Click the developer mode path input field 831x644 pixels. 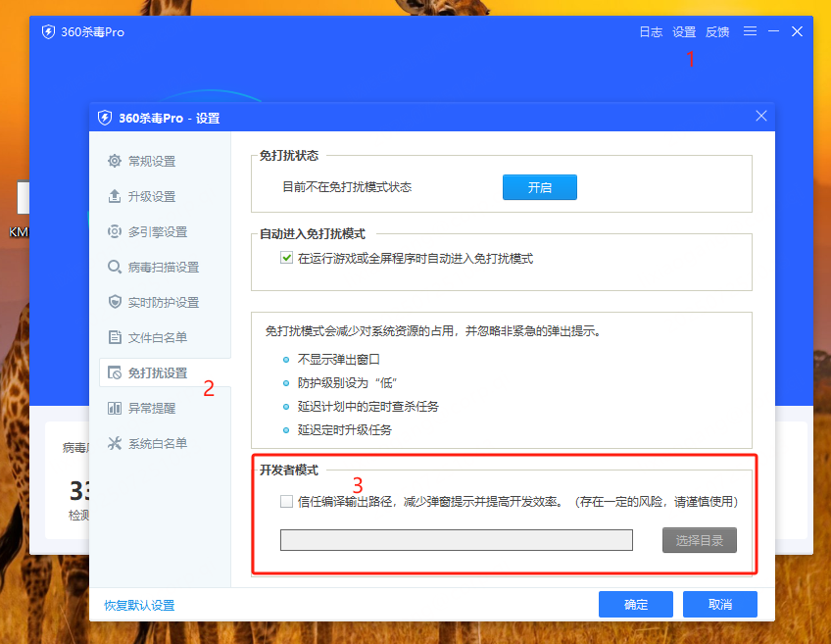457,540
